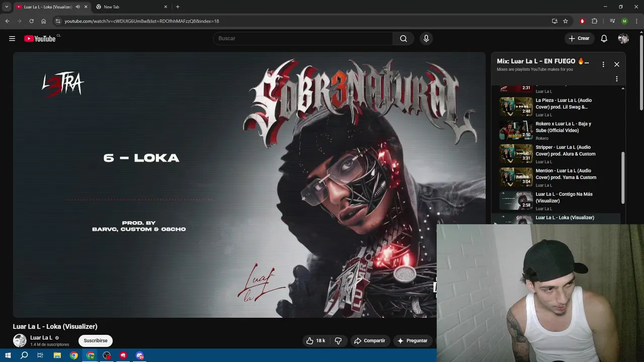
Task: Open the playlist item actions menu
Action: click(617, 79)
